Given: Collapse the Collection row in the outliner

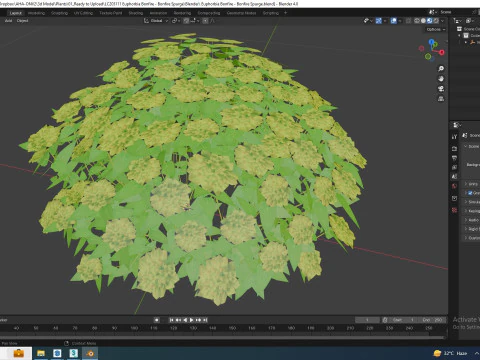Looking at the screenshot, I should click(459, 35).
